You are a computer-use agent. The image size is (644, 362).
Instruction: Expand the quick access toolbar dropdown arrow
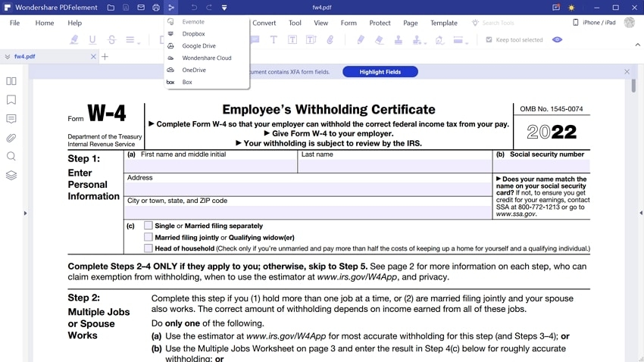pyautogui.click(x=224, y=8)
